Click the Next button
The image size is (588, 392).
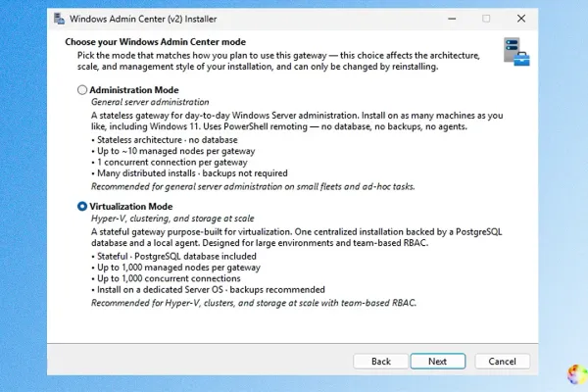[438, 362]
